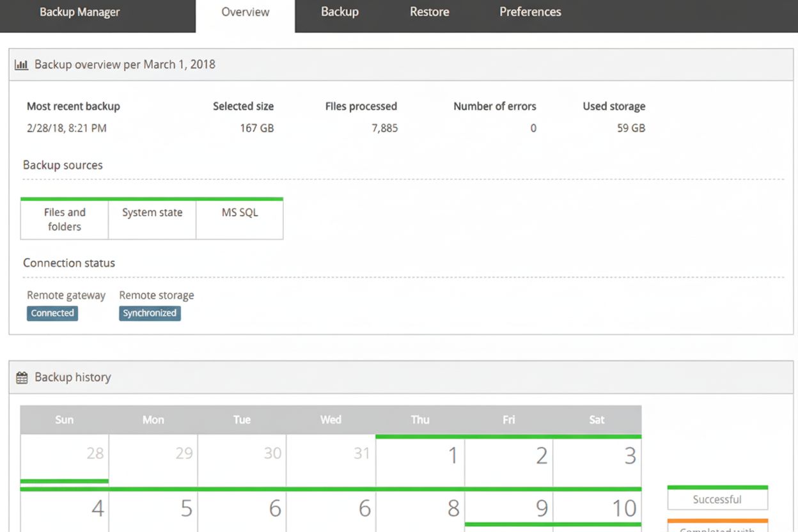798x532 pixels.
Task: Open the Restore tab
Action: click(x=429, y=12)
